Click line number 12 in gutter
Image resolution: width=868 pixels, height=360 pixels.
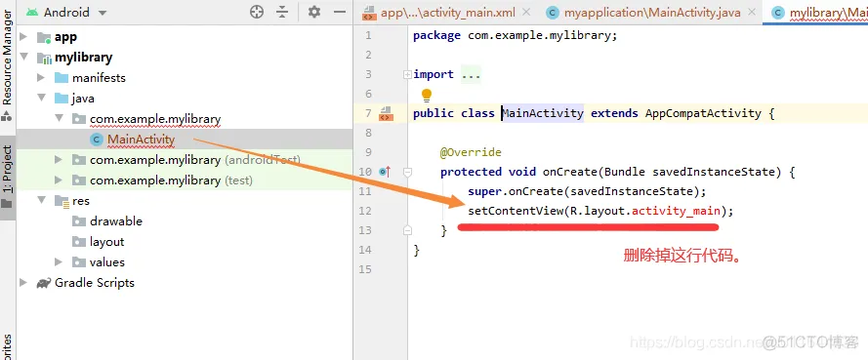point(365,211)
